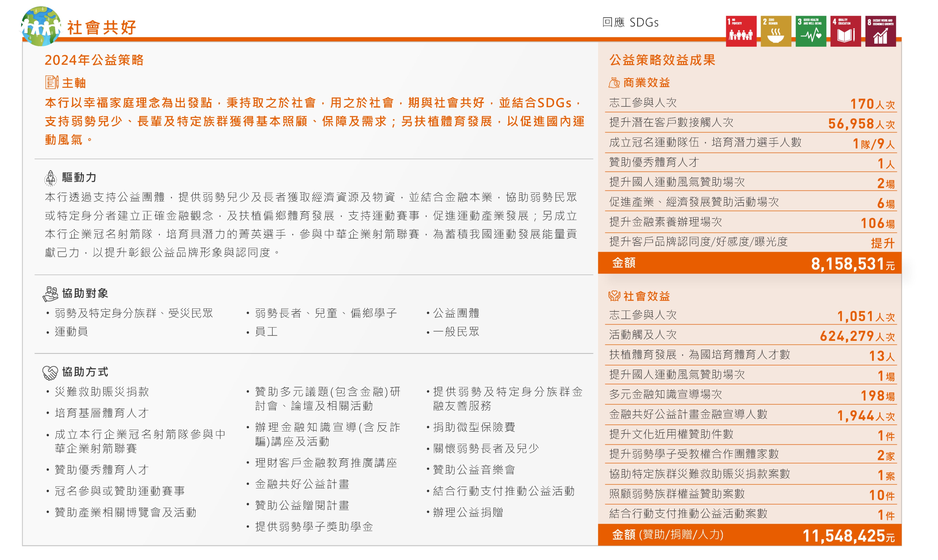Click the 1,051人次 value
Viewport: 938px width, 560px height.
(x=866, y=316)
